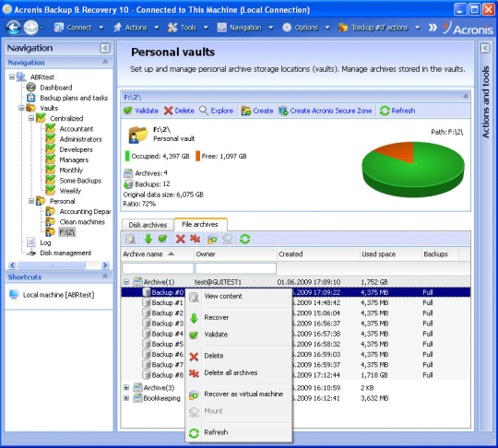
Task: Open the Log item in navigation tree
Action: coord(45,242)
